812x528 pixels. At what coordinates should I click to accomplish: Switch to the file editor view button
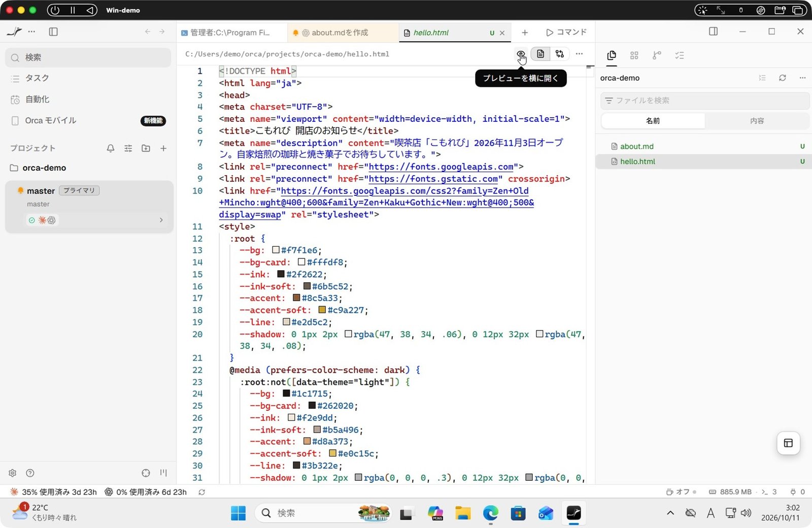(x=540, y=54)
